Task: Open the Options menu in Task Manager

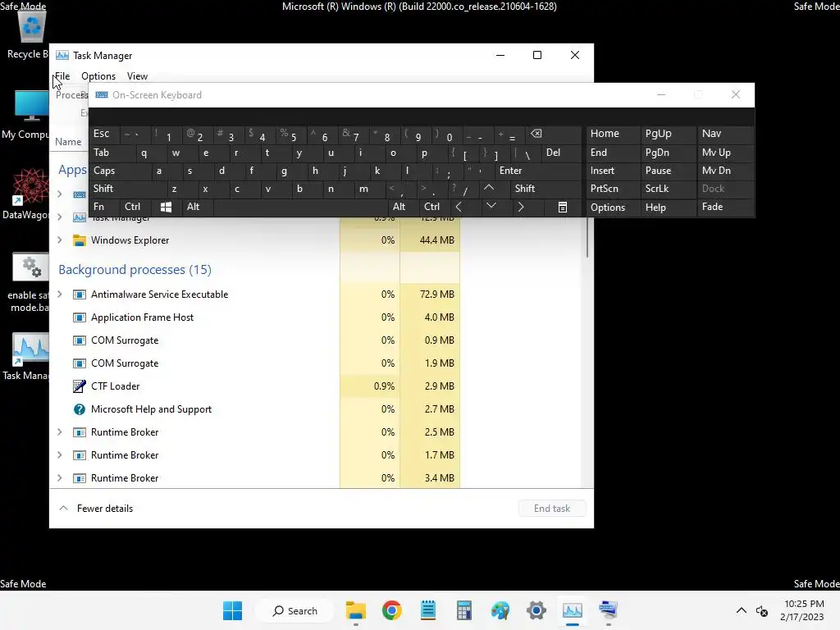Action: tap(98, 76)
